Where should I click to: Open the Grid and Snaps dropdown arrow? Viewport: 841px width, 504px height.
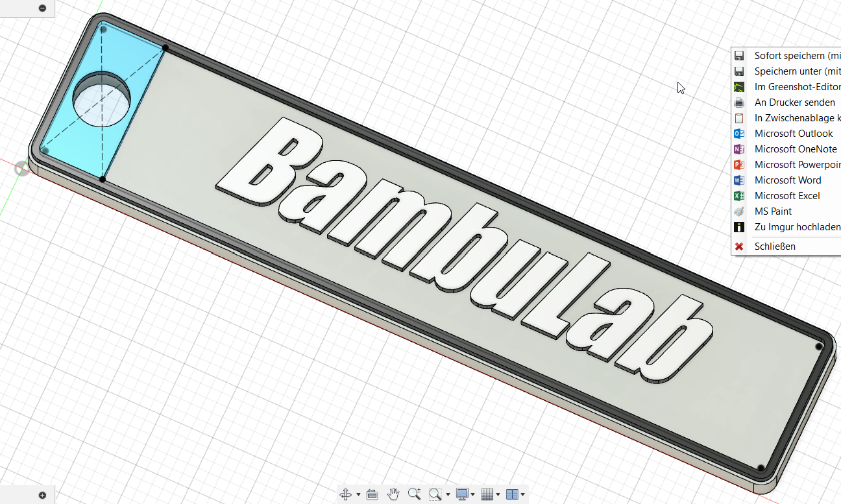pyautogui.click(x=498, y=495)
